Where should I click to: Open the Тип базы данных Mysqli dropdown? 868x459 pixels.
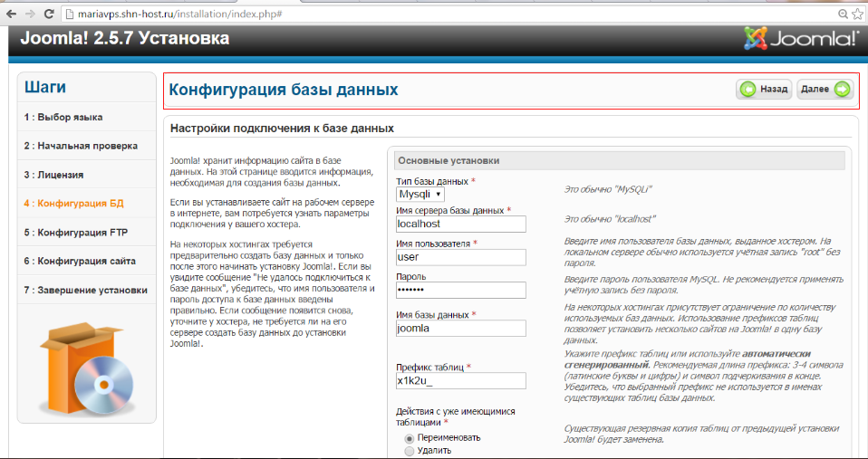tap(420, 194)
